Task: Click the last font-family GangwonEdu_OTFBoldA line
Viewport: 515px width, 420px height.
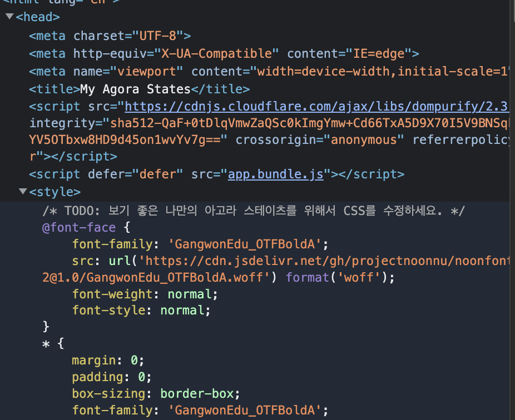Action: click(200, 410)
